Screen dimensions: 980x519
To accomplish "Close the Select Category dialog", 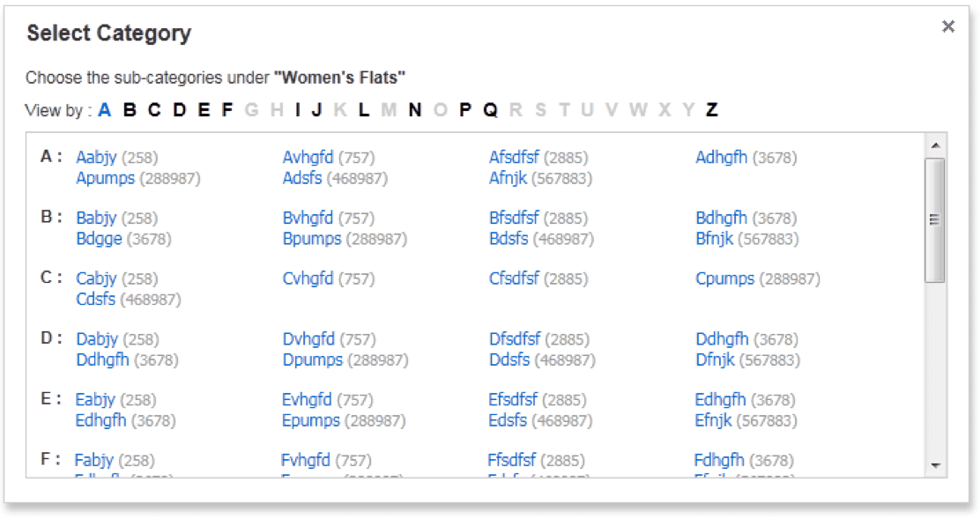I will click(x=948, y=26).
